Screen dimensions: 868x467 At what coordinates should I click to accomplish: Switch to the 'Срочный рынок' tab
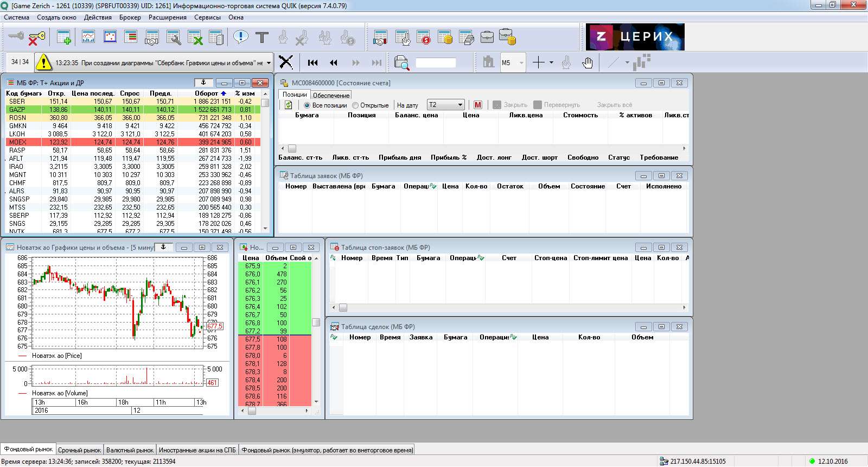(79, 450)
